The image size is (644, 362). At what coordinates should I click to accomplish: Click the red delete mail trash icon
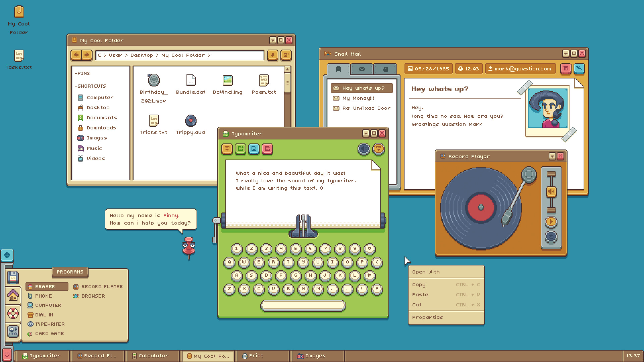[566, 69]
